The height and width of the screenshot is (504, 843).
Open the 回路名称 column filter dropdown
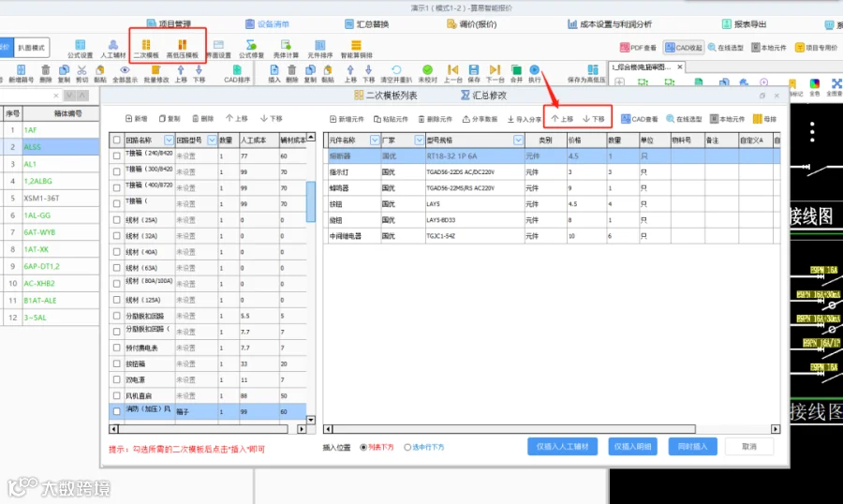tap(169, 141)
